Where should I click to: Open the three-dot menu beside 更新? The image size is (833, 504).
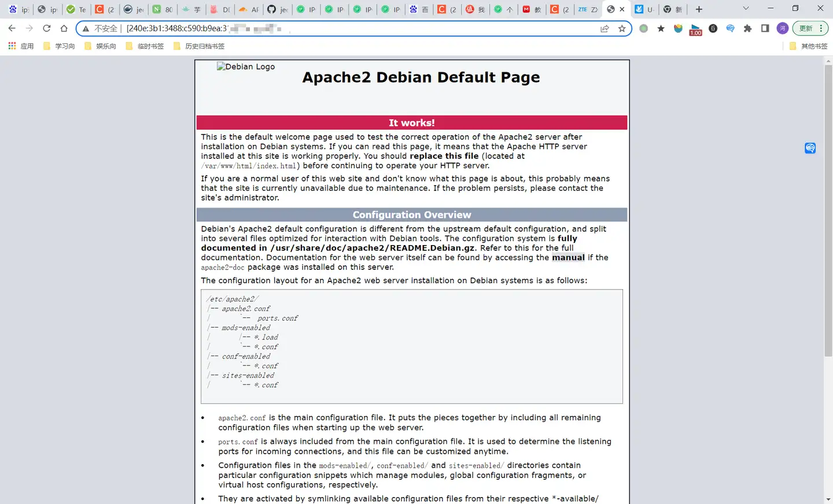click(821, 28)
